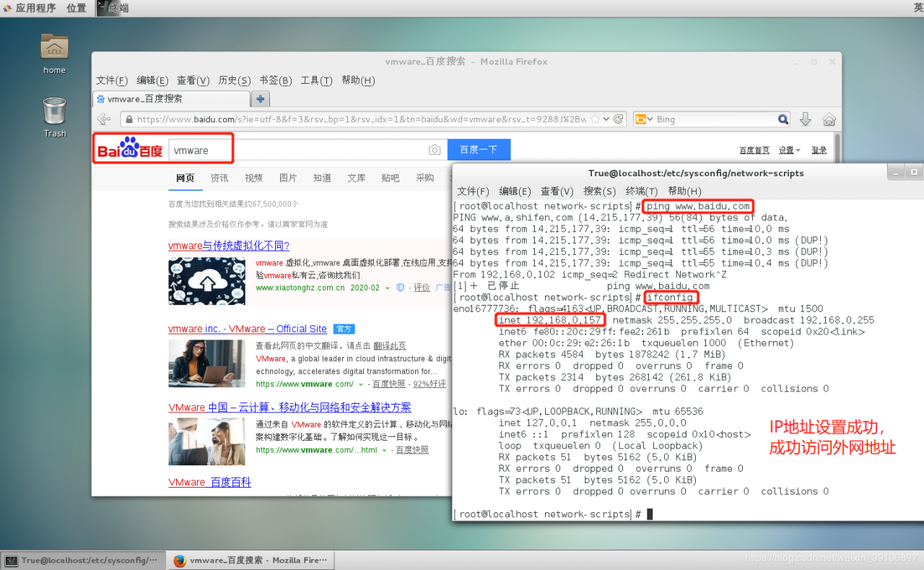Open terminal 文件(F) menu
This screenshot has width=924, height=570.
pyautogui.click(x=473, y=191)
